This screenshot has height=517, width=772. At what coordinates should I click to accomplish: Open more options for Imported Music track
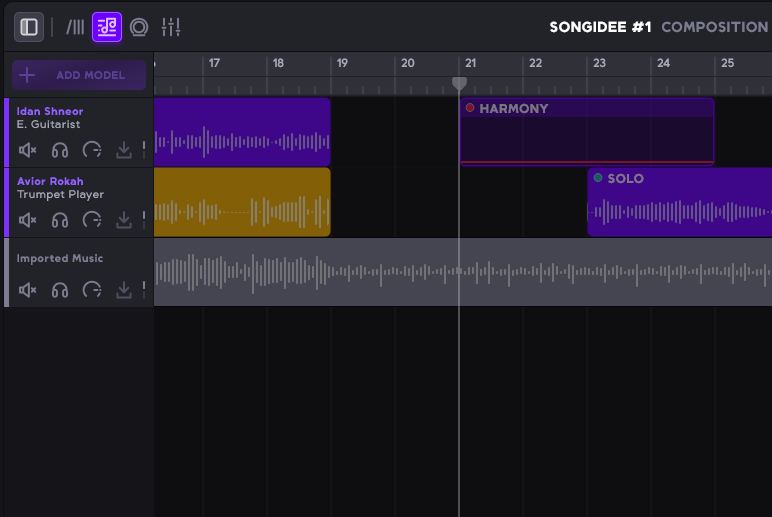tap(144, 290)
